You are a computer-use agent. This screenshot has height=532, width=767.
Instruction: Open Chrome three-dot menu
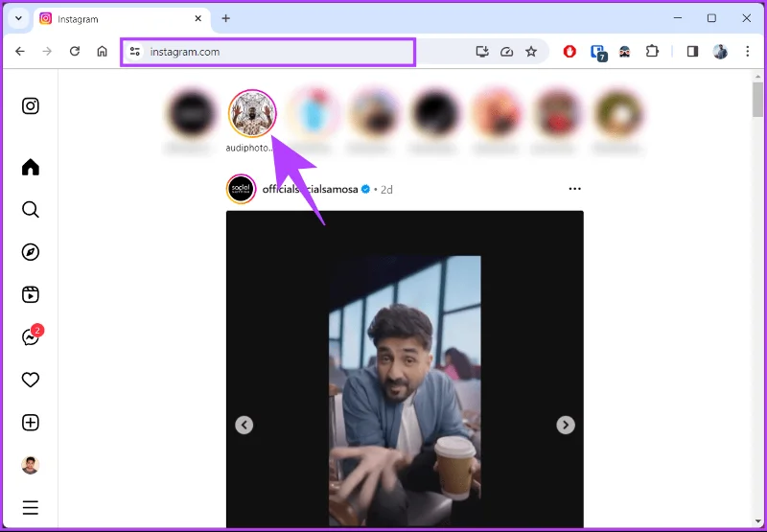[748, 52]
